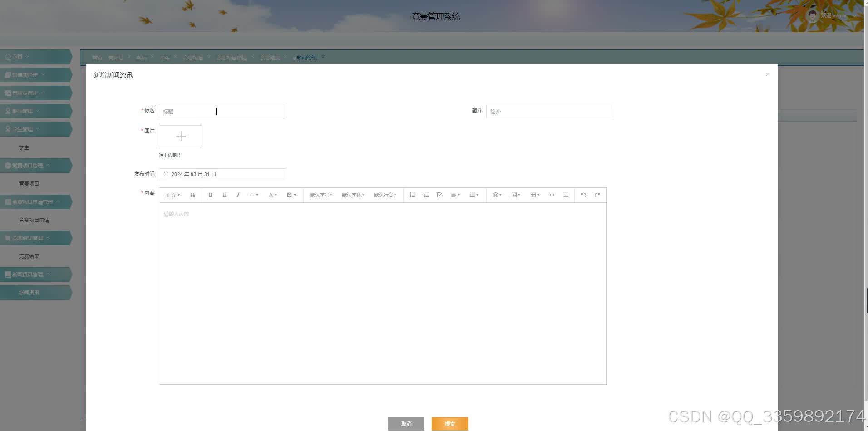Viewport: 868px width, 431px height.
Task: Select 新闻资讯 submenu item in sidebar
Action: (x=35, y=293)
